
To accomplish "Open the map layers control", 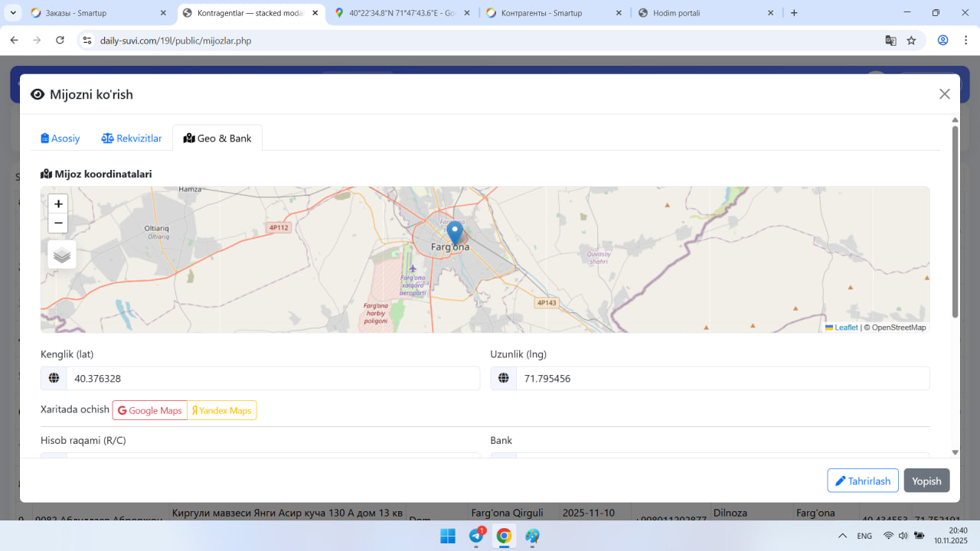I will tap(62, 255).
